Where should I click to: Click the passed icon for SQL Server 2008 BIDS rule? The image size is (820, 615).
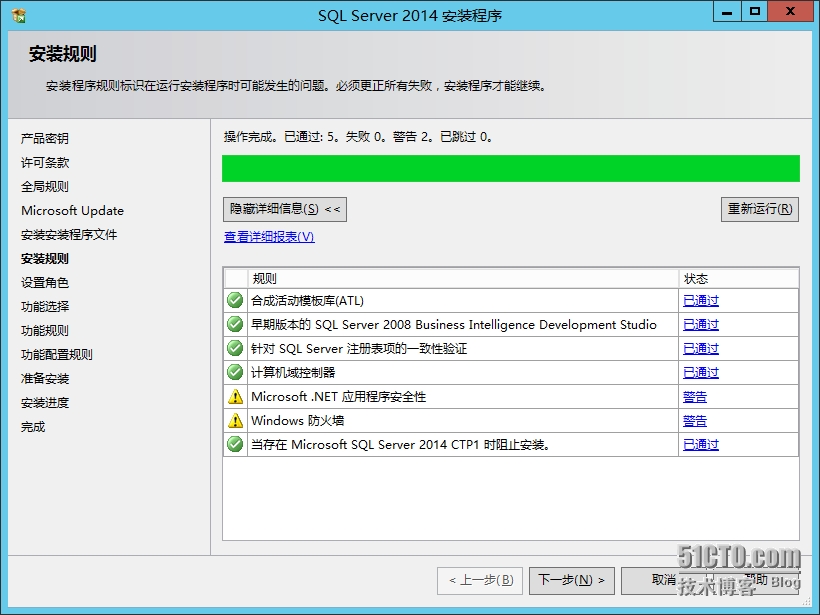[235, 324]
